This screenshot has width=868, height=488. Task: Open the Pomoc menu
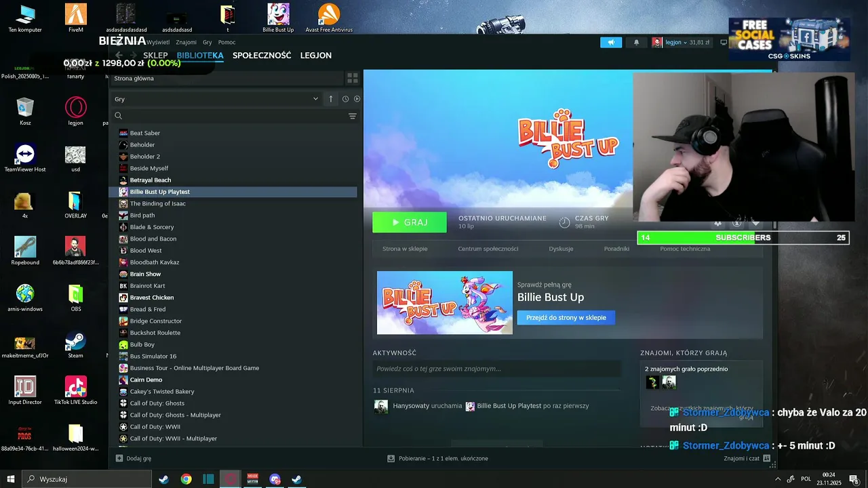pyautogui.click(x=227, y=42)
